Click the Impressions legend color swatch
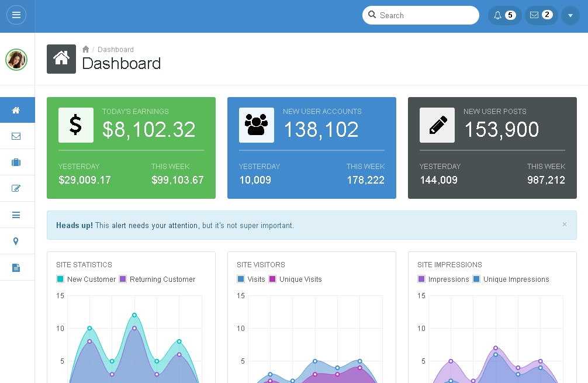Viewport: 588px width, 383px height. click(x=421, y=280)
